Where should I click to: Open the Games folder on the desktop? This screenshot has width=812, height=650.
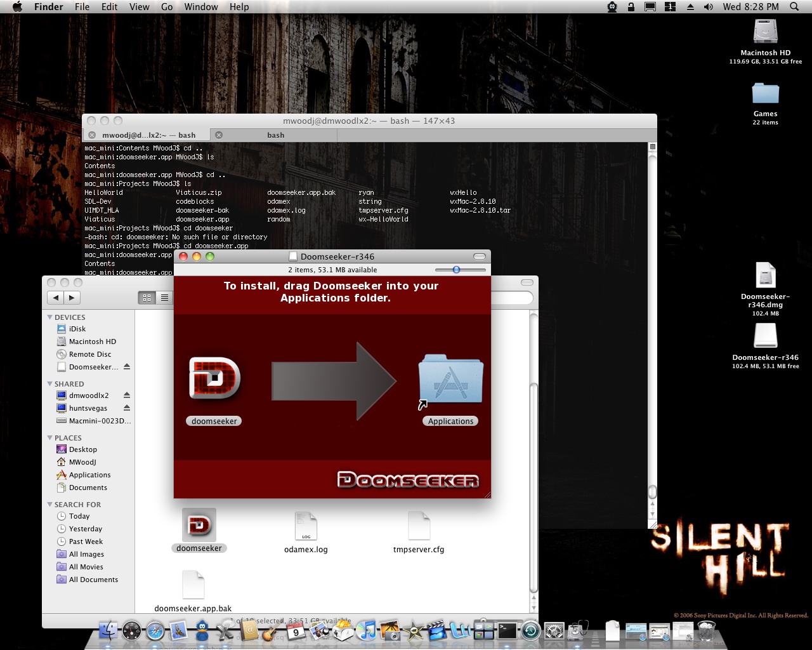(x=765, y=94)
